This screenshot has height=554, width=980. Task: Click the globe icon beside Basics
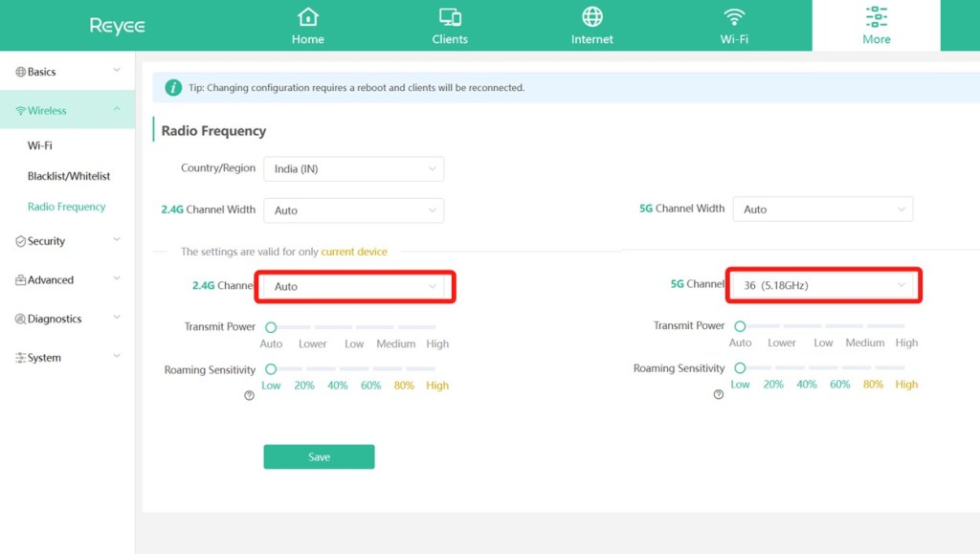coord(21,72)
